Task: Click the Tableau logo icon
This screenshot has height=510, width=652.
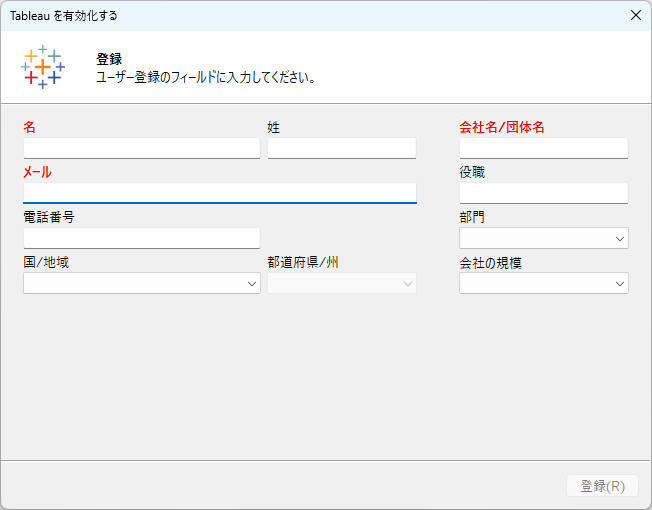Action: 43,67
